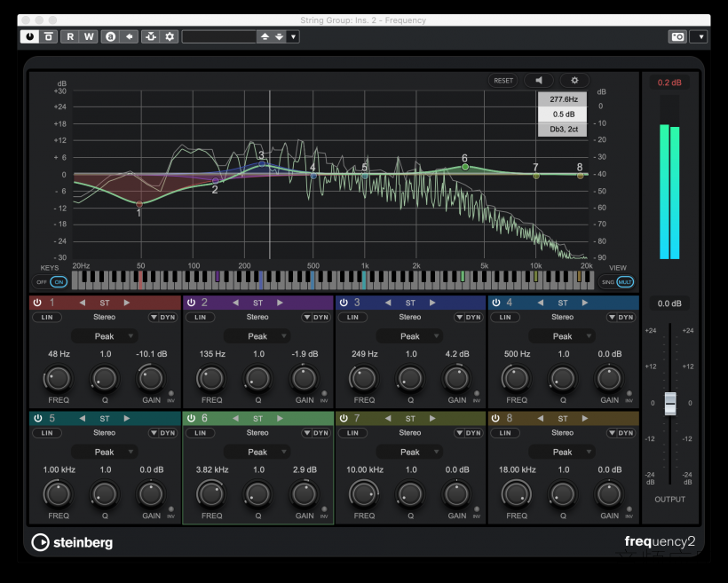Select EQ node 1 on the curve
This screenshot has width=728, height=583.
tap(139, 204)
